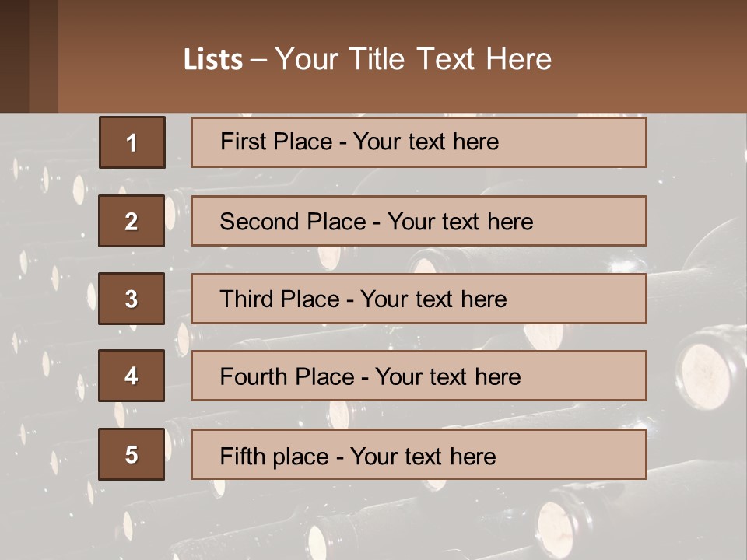
Task: Click the number 3 square
Action: pyautogui.click(x=132, y=299)
